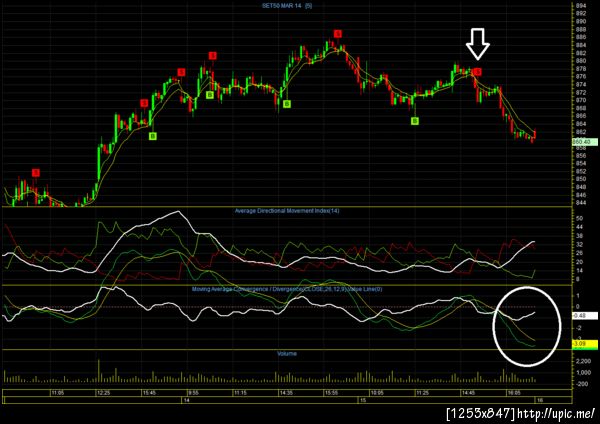Select the 15:45 time label
The image size is (600, 424).
149,393
